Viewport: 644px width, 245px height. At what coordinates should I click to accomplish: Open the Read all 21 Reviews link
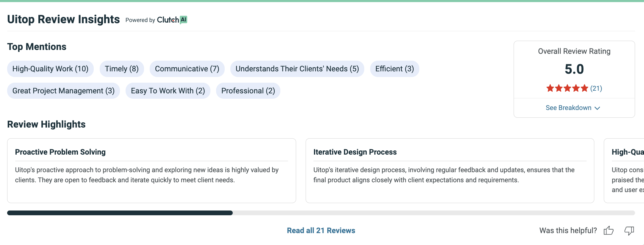[321, 230]
